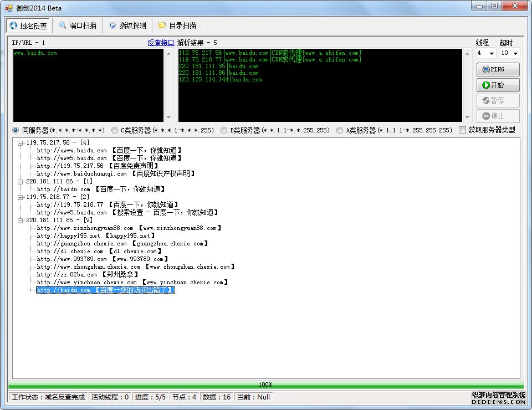This screenshot has height=410, width=532.
Task: Select http://www.baiduchuanqi.com entry
Action: pos(116,173)
